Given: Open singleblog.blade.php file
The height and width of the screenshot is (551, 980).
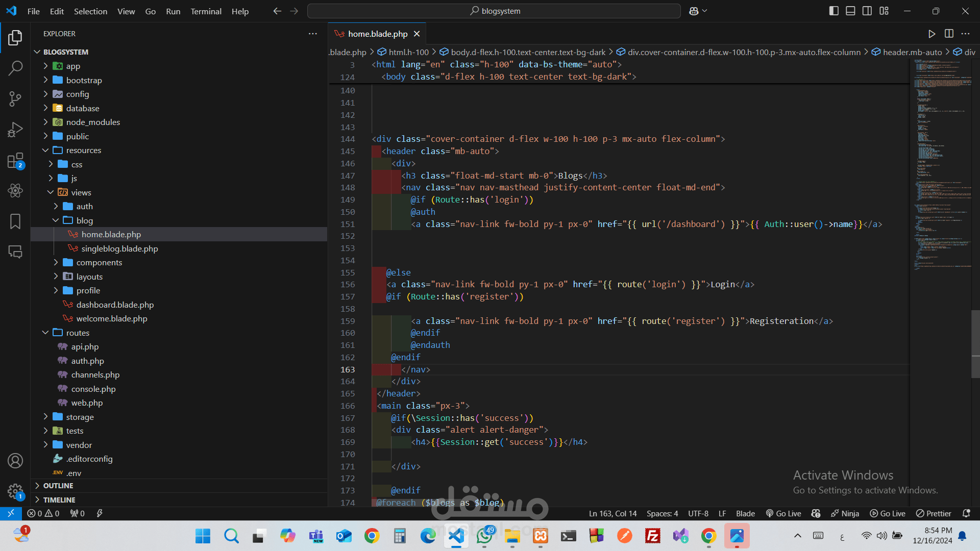Looking at the screenshot, I should point(179,248).
